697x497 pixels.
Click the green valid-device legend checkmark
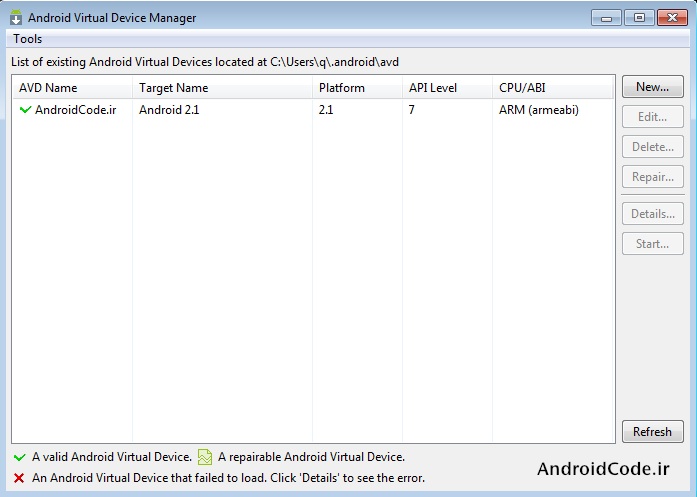(x=20, y=457)
